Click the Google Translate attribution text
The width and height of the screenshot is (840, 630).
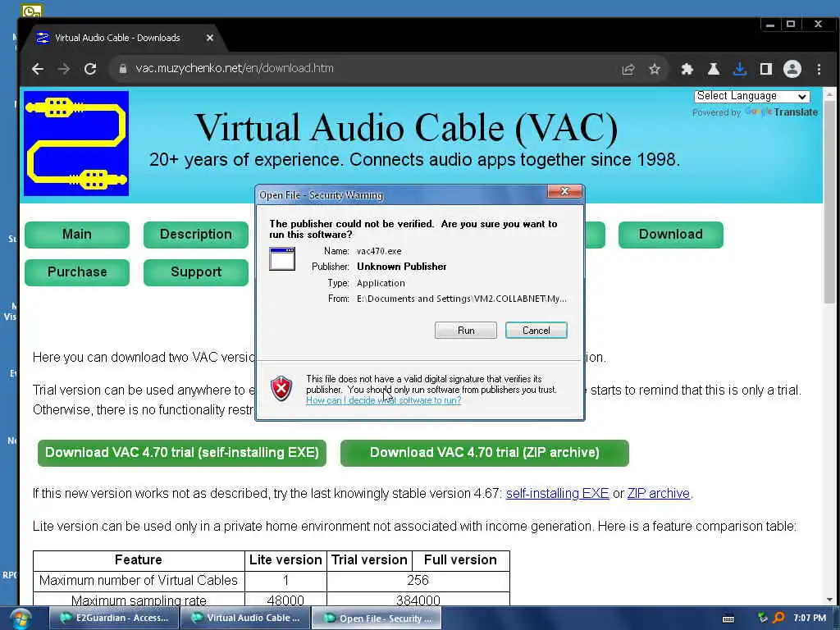(756, 112)
